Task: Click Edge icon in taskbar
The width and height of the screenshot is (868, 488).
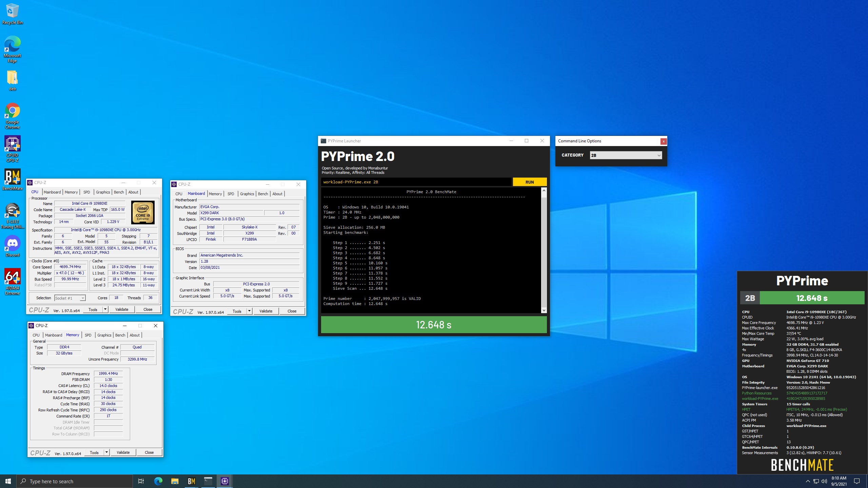Action: coord(158,481)
